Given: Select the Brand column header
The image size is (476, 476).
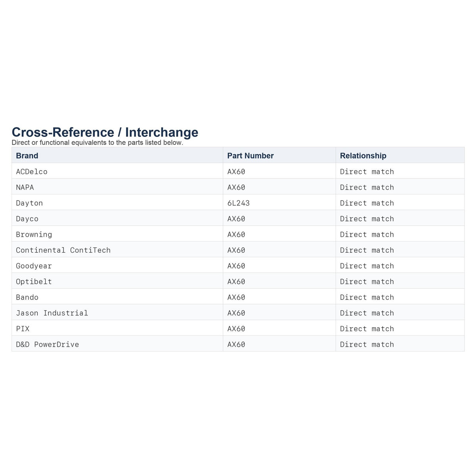Looking at the screenshot, I should (117, 155).
